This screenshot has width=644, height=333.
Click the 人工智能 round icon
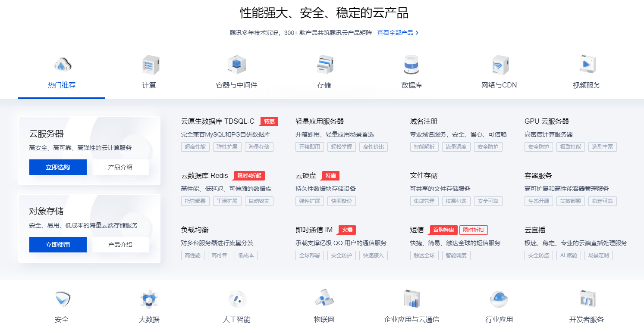click(237, 299)
